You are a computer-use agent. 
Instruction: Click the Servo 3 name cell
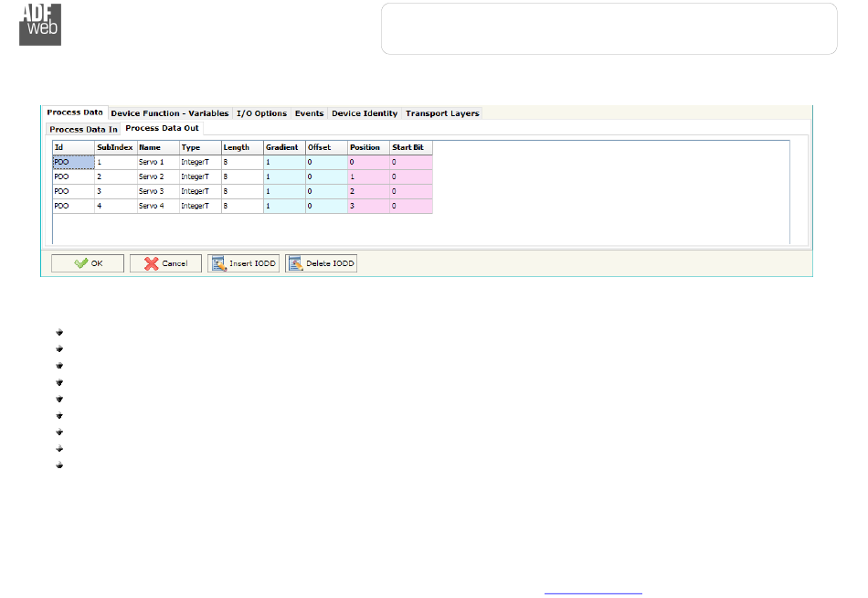coord(157,192)
